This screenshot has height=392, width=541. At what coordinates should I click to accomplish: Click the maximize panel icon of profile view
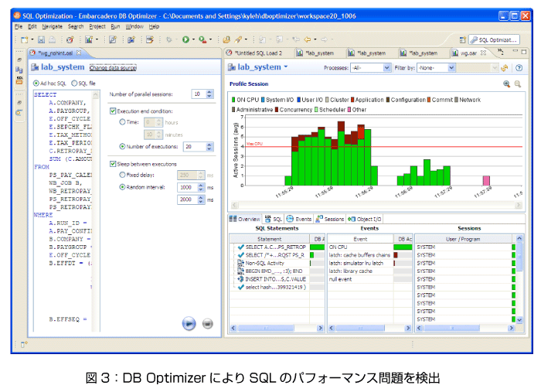524,52
